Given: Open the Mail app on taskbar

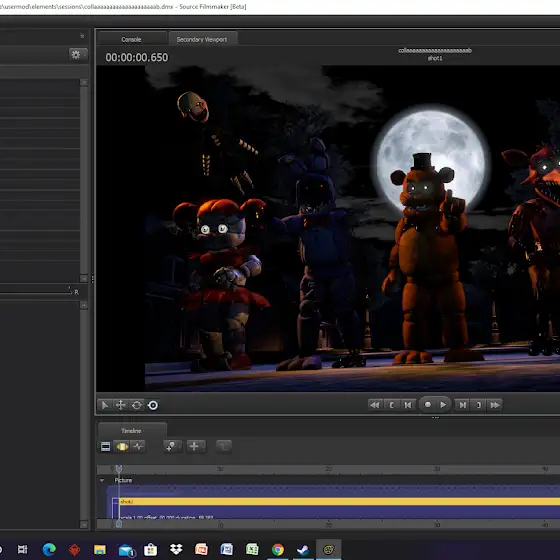Looking at the screenshot, I should 126,550.
